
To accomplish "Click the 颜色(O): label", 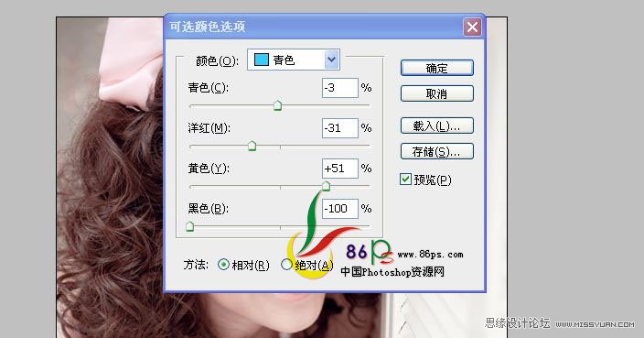I will pyautogui.click(x=218, y=60).
